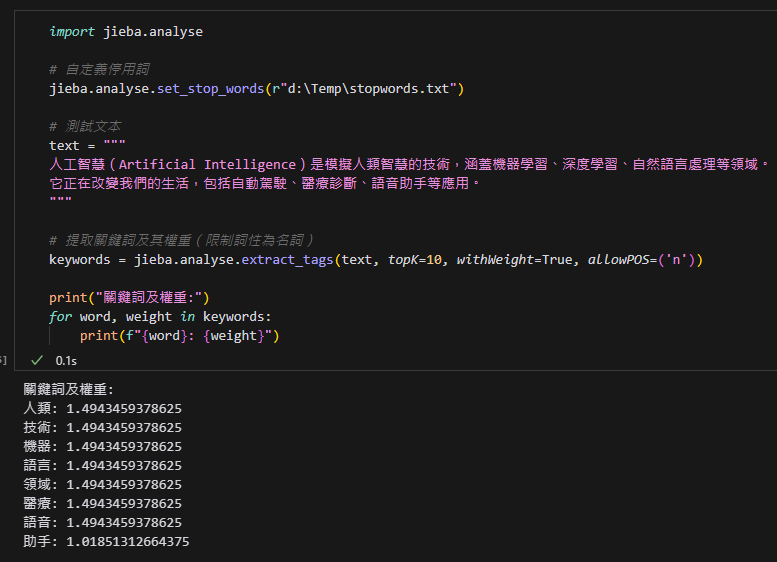Click the 0.1s execution time label
This screenshot has height=562, width=777.
(66, 361)
